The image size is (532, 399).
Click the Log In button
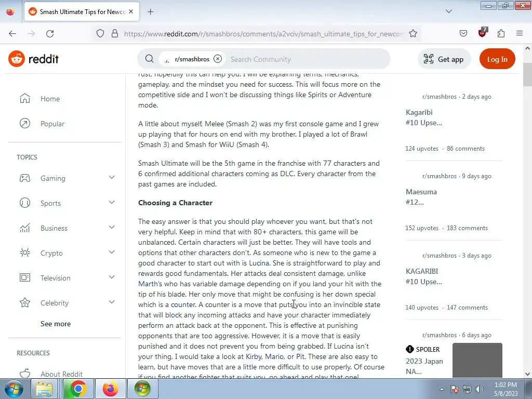[497, 59]
